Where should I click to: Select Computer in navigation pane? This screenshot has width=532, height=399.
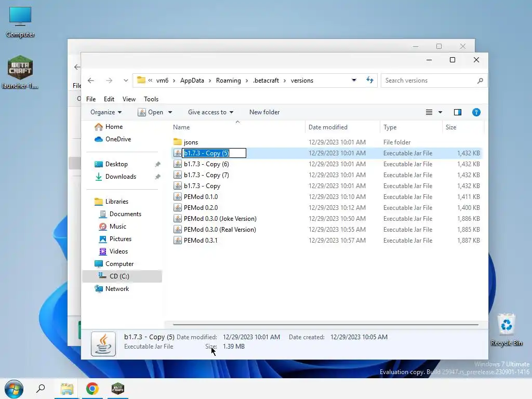point(119,264)
